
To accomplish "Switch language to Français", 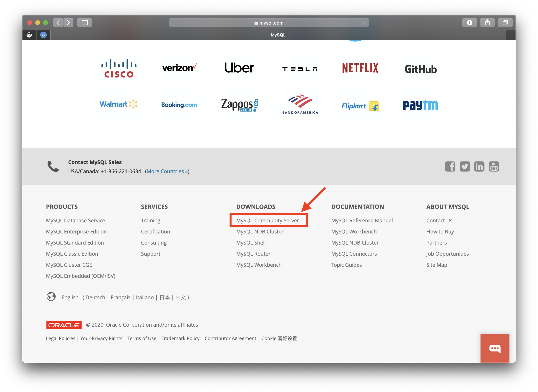I will click(120, 297).
